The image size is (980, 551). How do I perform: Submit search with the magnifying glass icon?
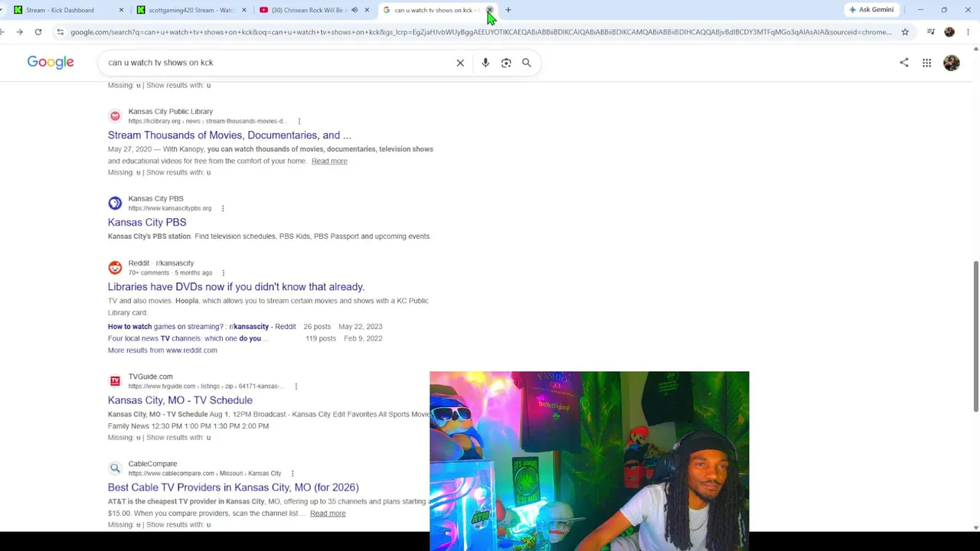[527, 63]
